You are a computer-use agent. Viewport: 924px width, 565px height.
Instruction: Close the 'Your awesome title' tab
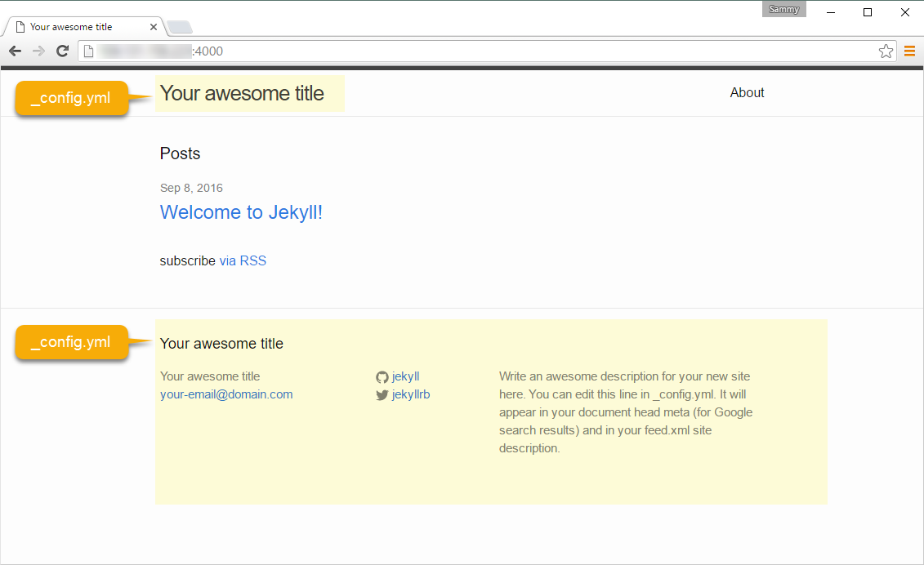pyautogui.click(x=154, y=27)
